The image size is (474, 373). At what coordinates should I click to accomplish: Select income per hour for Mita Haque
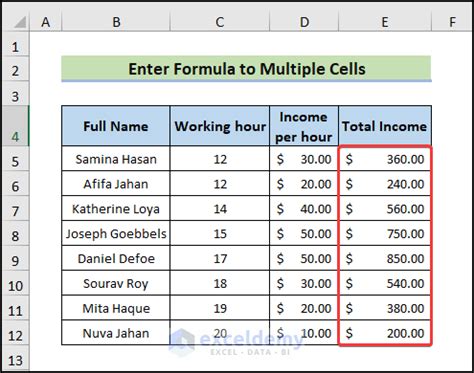(x=304, y=308)
